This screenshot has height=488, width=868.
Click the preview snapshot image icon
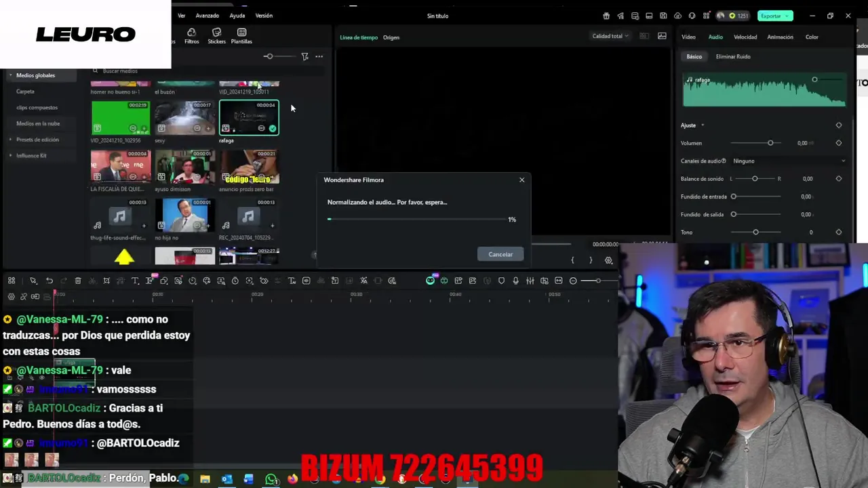pyautogui.click(x=662, y=36)
